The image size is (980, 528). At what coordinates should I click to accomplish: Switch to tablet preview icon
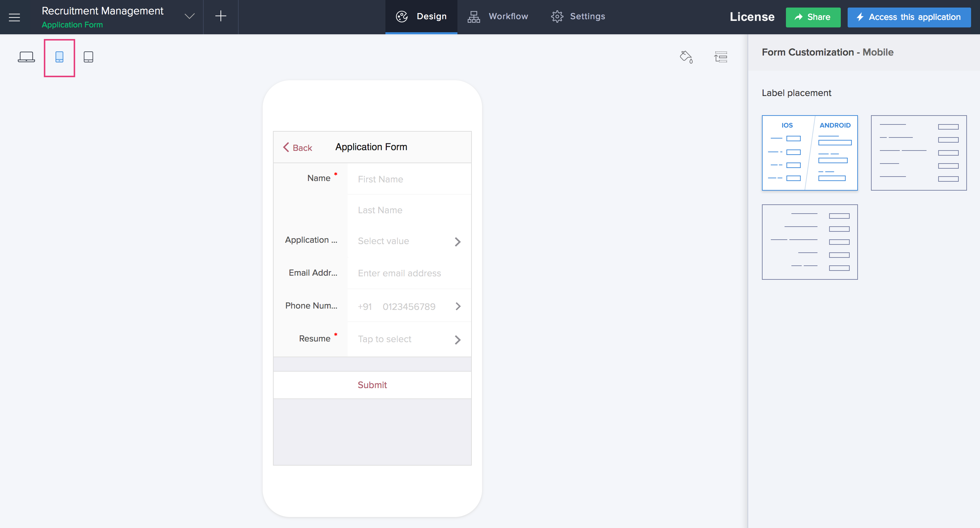pos(88,57)
